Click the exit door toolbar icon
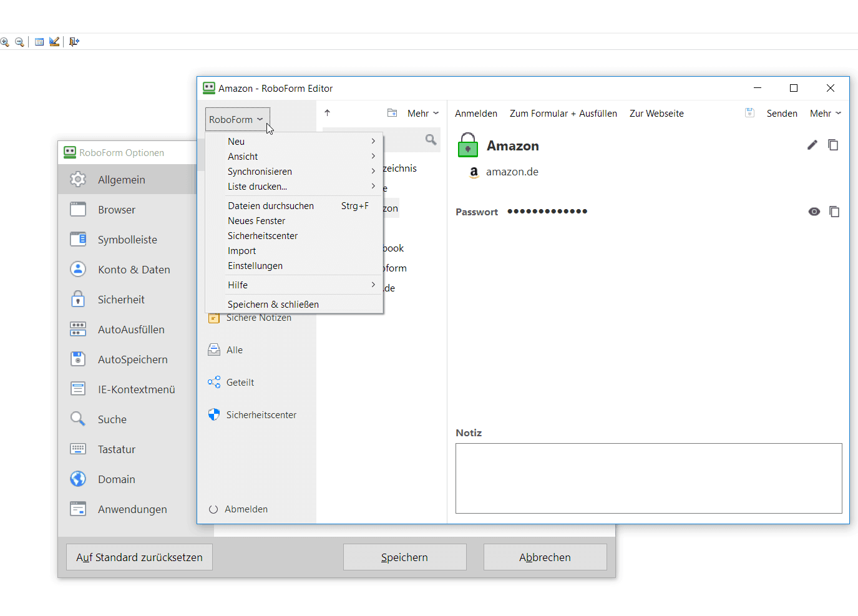Image resolution: width=858 pixels, height=616 pixels. click(x=74, y=42)
